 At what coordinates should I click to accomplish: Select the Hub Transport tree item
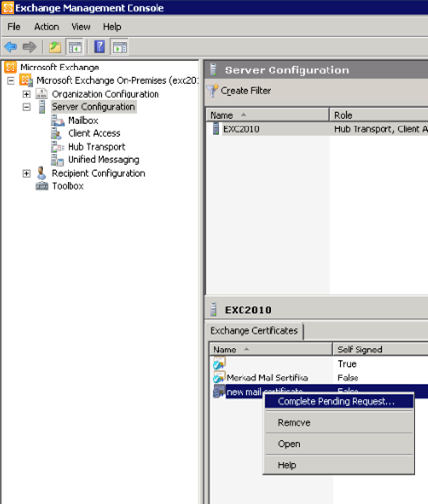point(96,147)
